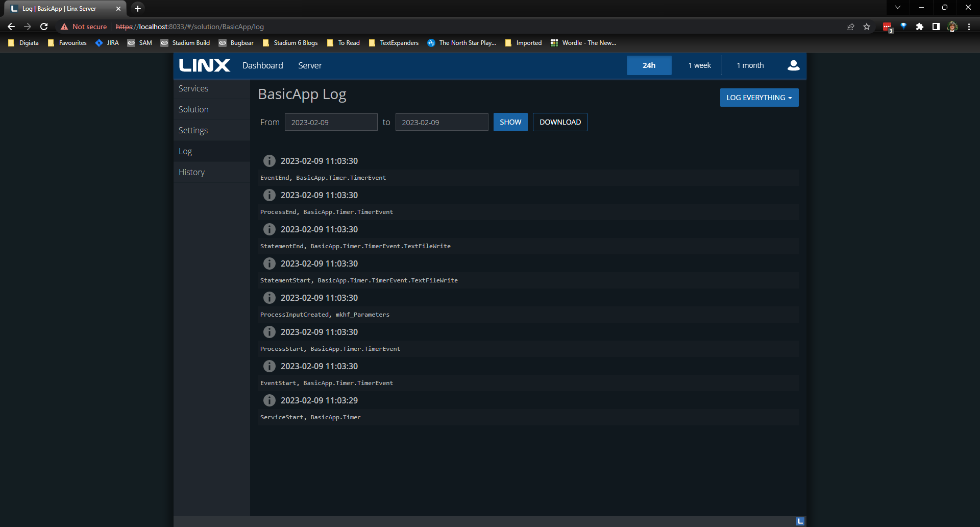
Task: Open the Dashboard menu item
Action: (x=262, y=65)
